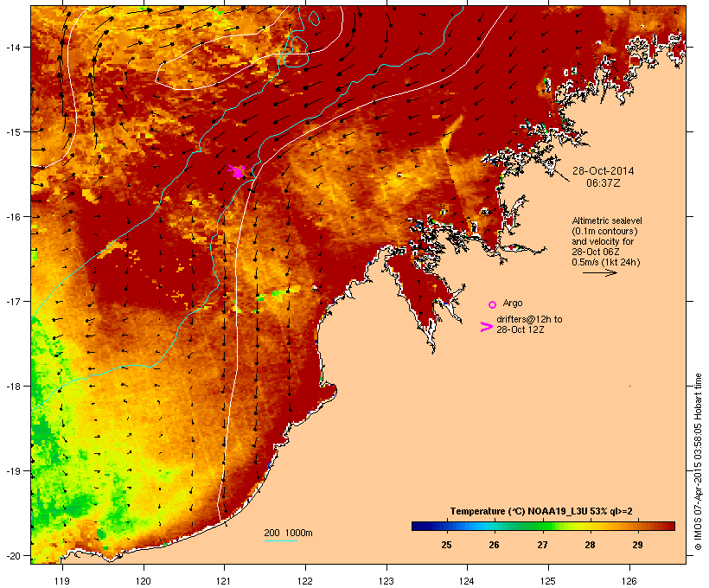Click the 28 tick on the color bar
This screenshot has height=588, width=709.
coord(590,545)
